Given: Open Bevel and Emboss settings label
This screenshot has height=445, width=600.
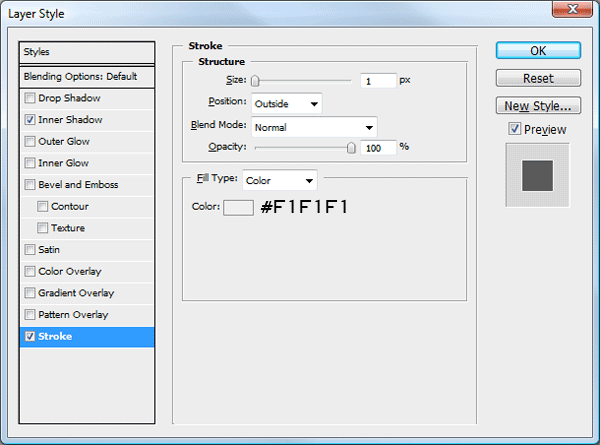Looking at the screenshot, I should 78,185.
